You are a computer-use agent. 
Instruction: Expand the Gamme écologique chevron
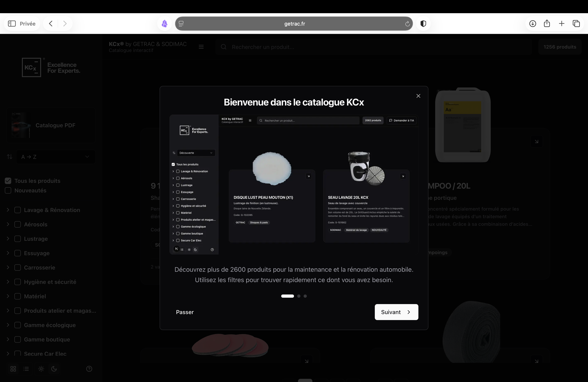coord(8,325)
